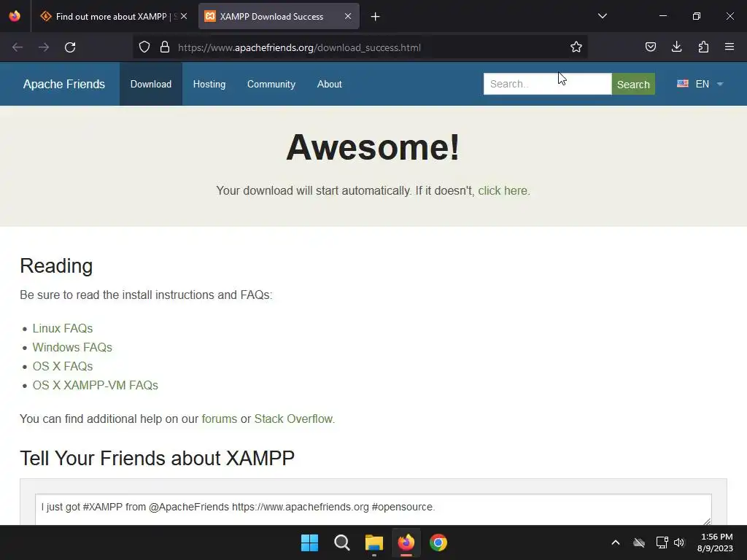
Task: Launch File Explorer from the taskbar
Action: [x=374, y=542]
